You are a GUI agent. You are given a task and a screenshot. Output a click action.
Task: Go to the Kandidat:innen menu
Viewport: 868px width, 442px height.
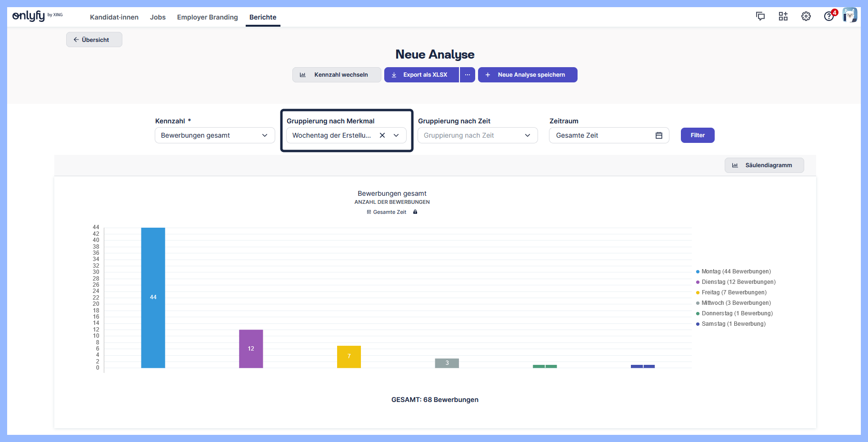point(114,17)
